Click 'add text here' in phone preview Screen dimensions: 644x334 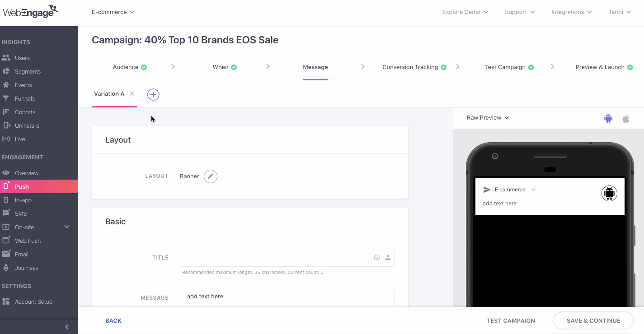click(499, 204)
